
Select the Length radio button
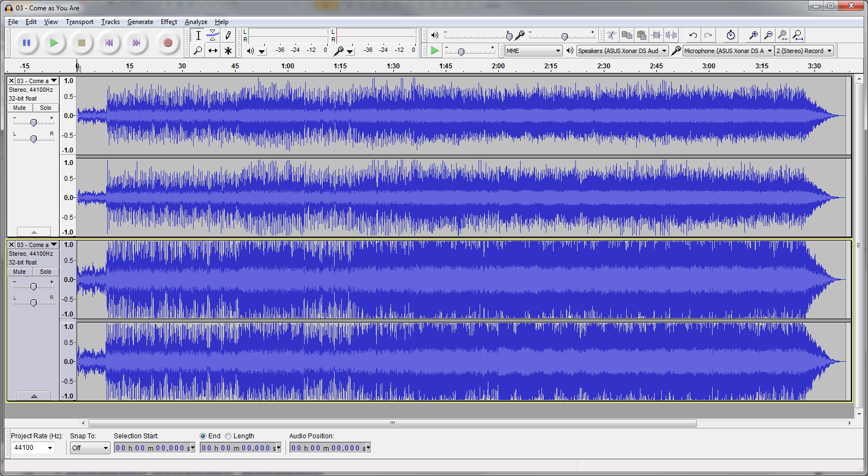click(x=228, y=436)
